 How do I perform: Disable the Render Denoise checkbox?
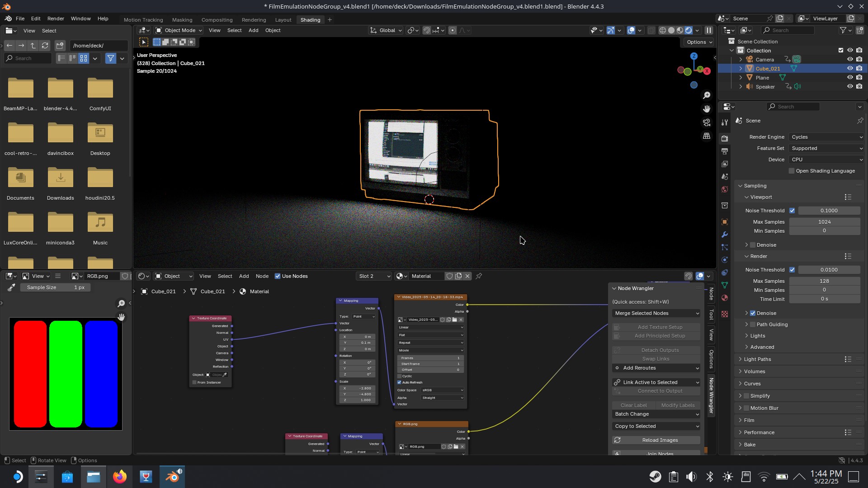pos(753,313)
